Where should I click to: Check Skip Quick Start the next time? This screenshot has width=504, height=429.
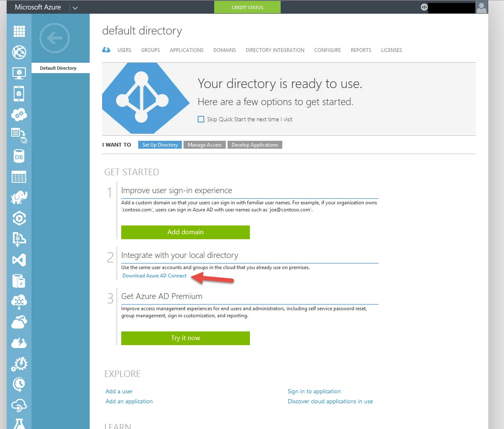pos(201,119)
